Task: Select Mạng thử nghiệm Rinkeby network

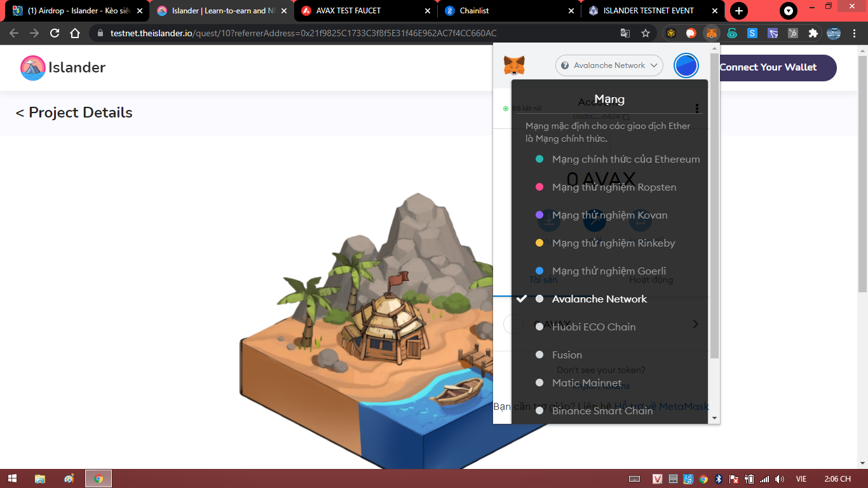Action: [x=609, y=243]
